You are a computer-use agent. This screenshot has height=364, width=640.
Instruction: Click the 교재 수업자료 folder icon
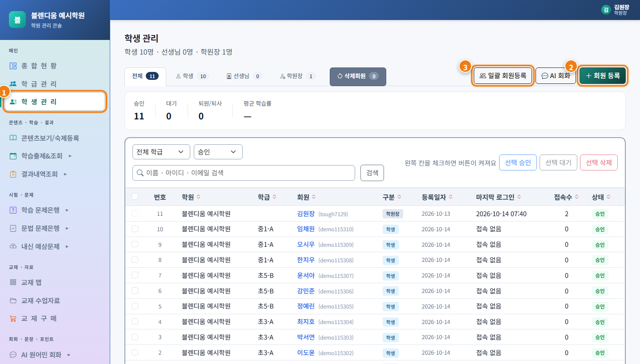[x=13, y=301]
